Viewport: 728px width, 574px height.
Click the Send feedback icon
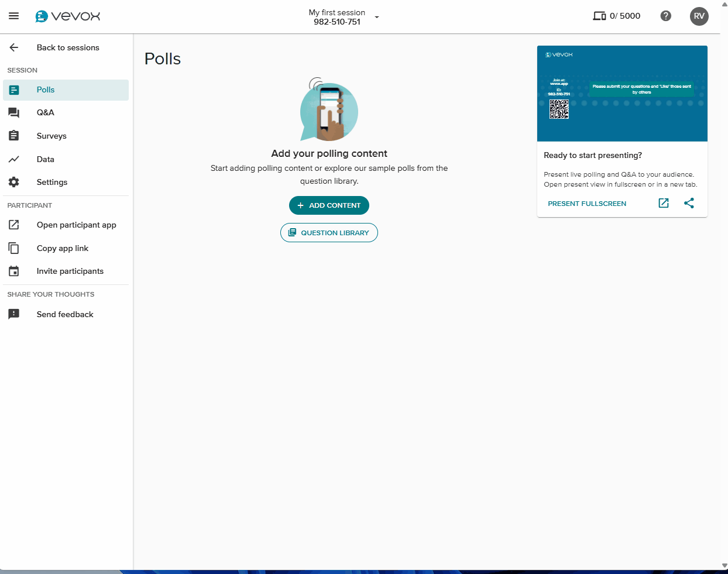point(14,314)
